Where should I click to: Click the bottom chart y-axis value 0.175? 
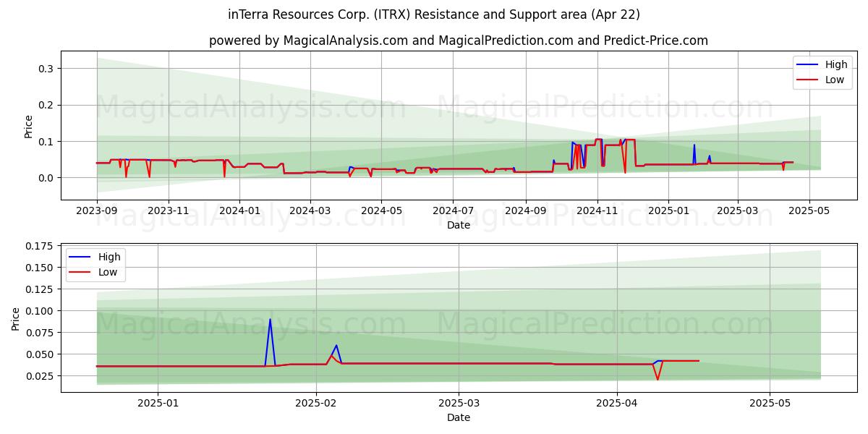41,246
